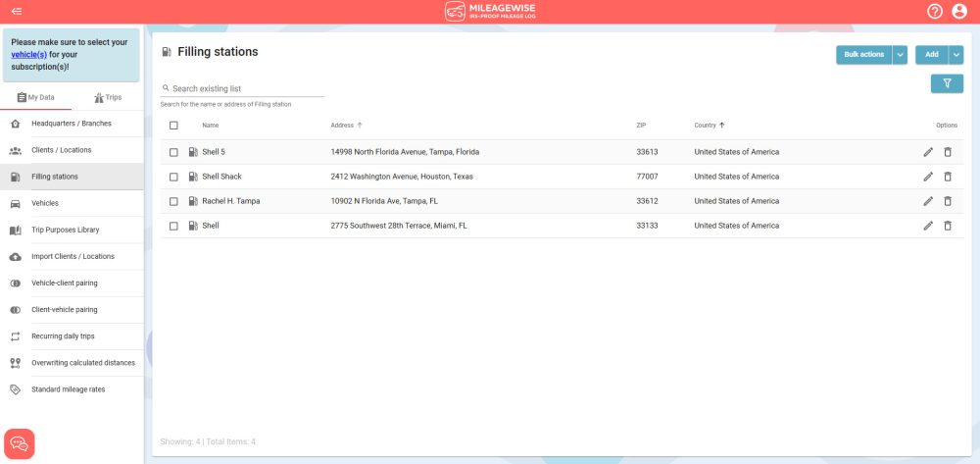Edit the Rachel H. Tampa entry
980x464 pixels.
pyautogui.click(x=927, y=201)
